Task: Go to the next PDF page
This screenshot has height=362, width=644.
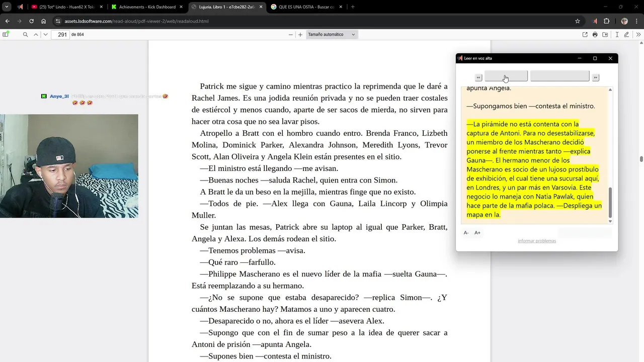Action: point(45,35)
